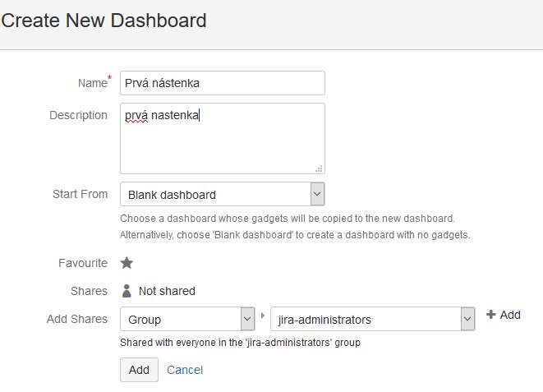Open the Start From dropdown arrow
The image size is (543, 392).
pos(317,194)
